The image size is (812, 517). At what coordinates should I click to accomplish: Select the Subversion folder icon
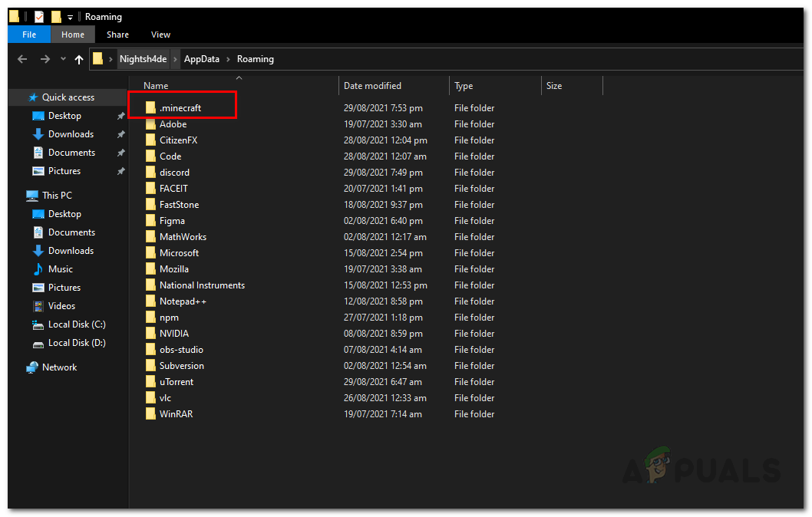pos(150,365)
